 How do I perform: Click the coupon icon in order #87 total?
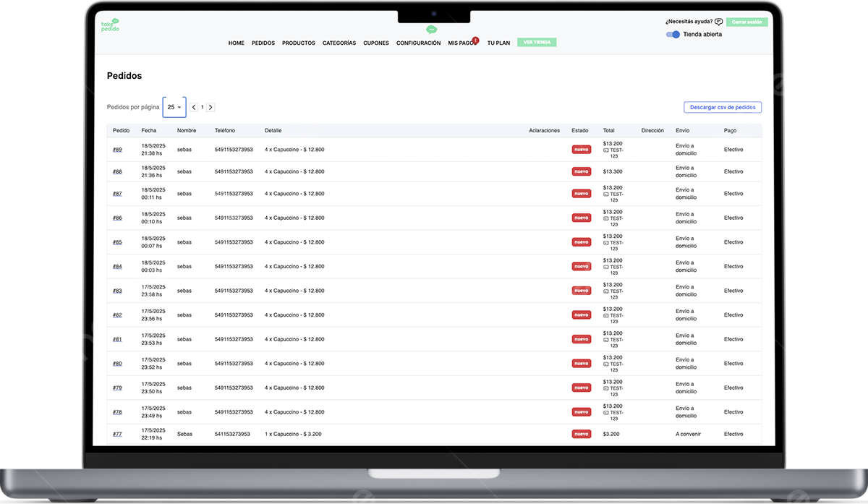coord(606,194)
